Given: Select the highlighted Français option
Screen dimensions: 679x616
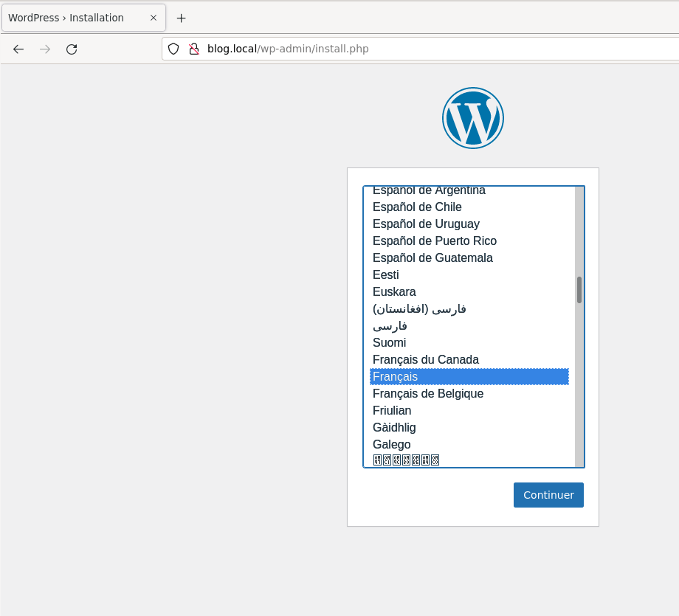Looking at the screenshot, I should (x=396, y=377).
